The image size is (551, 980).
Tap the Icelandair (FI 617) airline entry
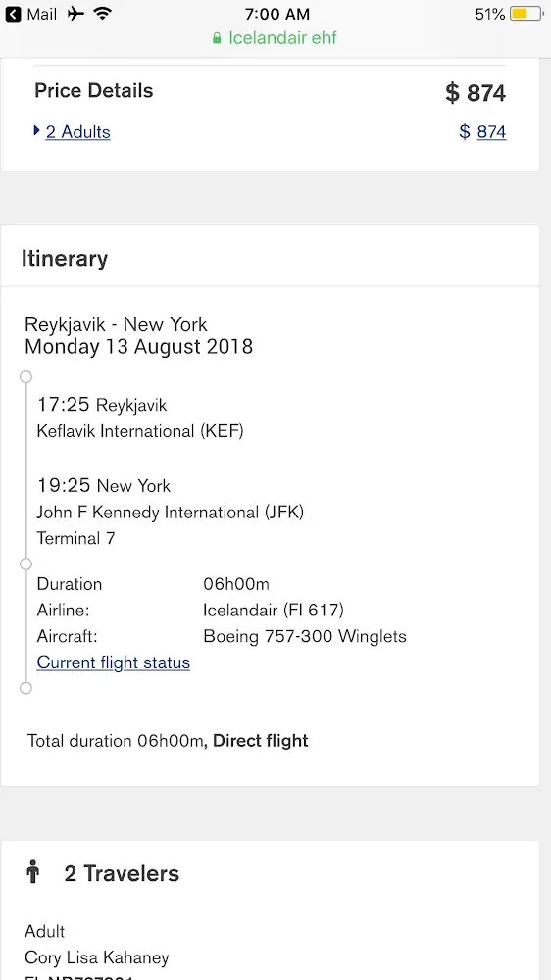tap(274, 610)
